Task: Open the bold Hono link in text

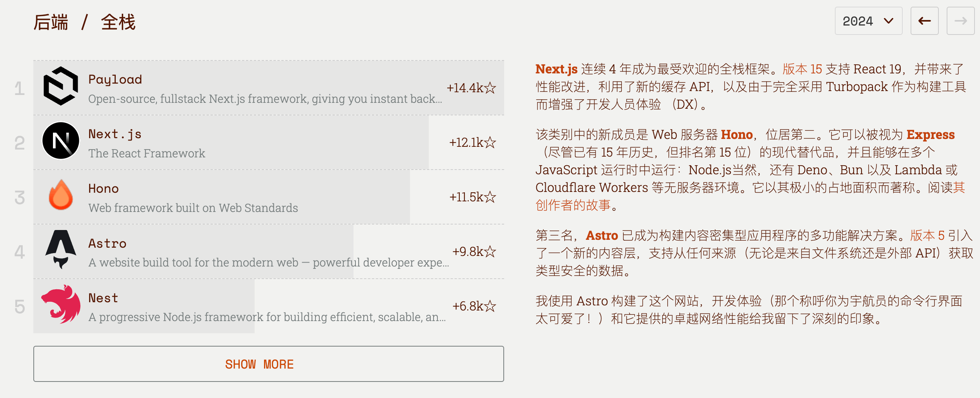Action: click(737, 135)
